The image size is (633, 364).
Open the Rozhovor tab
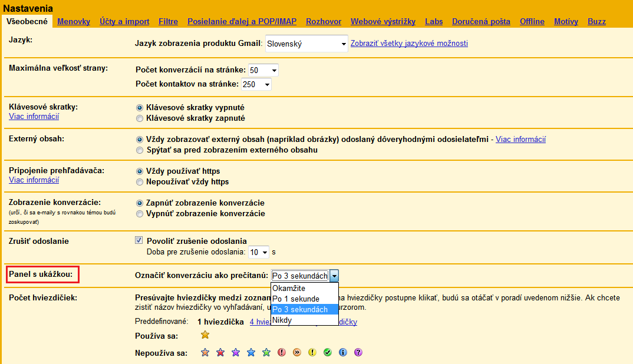click(324, 21)
